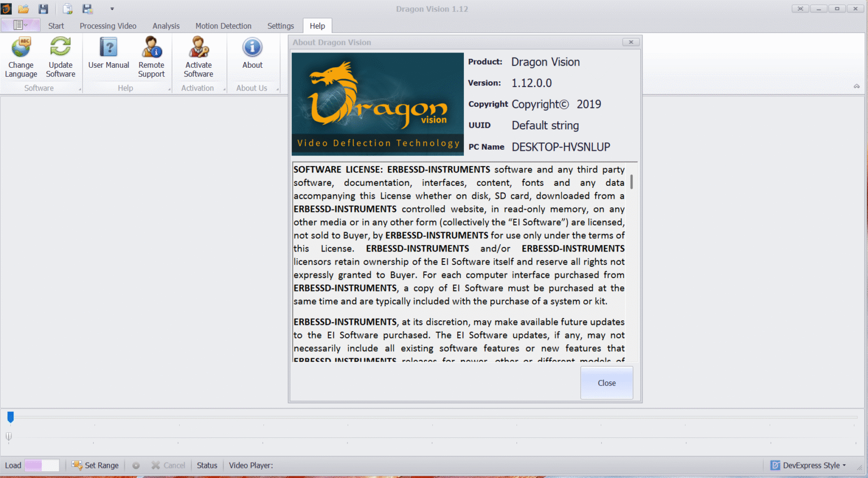This screenshot has width=868, height=478.
Task: Launch Remote Support
Action: (151, 57)
